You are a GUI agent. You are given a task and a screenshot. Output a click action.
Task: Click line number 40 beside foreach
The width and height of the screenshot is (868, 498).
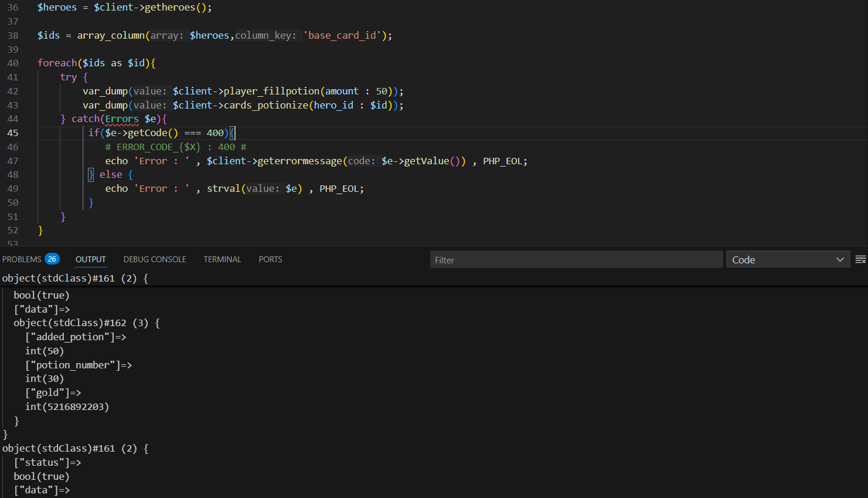[x=13, y=63]
